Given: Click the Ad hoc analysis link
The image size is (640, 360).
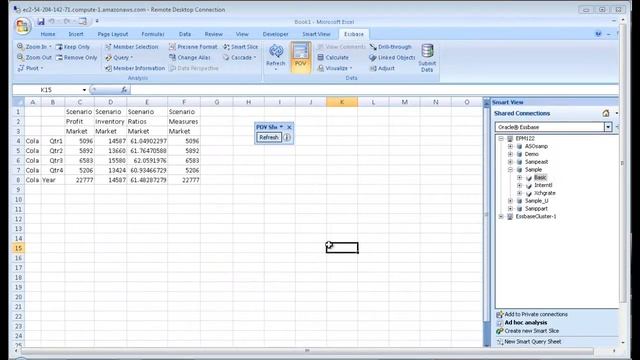Looking at the screenshot, I should pos(526,322).
